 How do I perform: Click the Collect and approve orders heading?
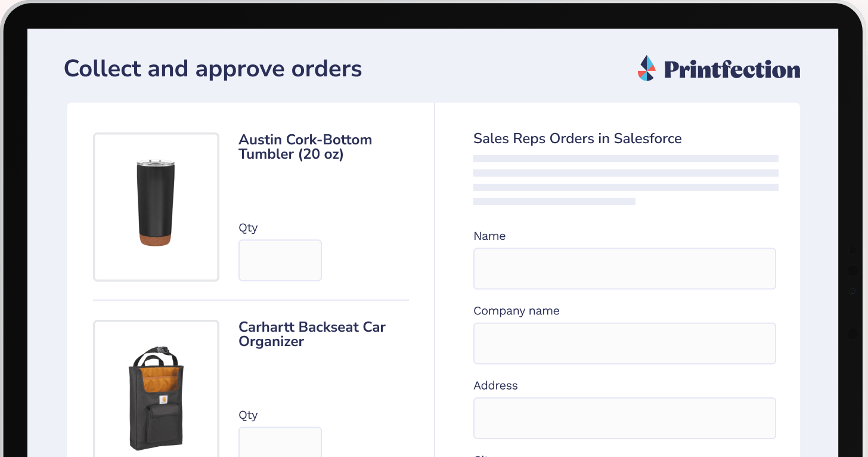point(213,69)
